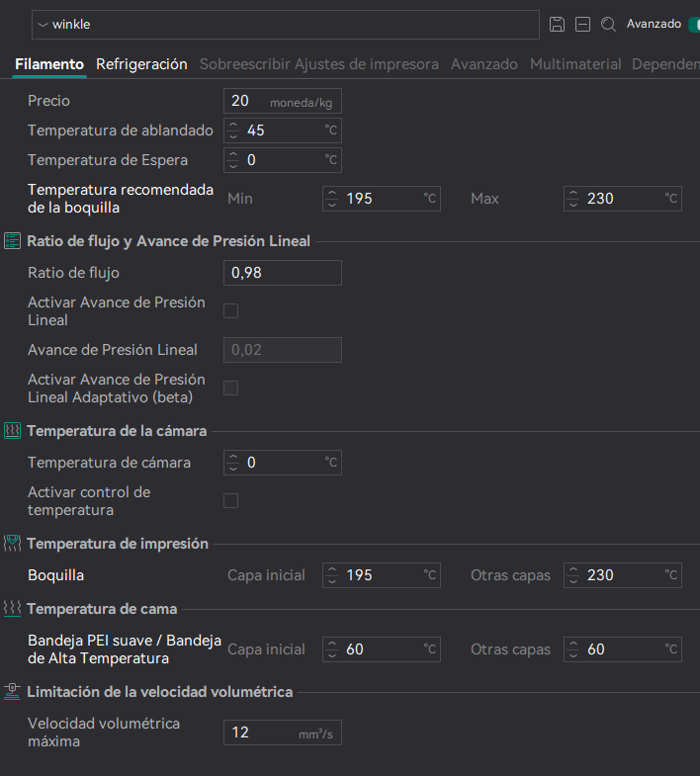Click the Ratio de flujo input field
700x776 pixels.
tap(283, 273)
